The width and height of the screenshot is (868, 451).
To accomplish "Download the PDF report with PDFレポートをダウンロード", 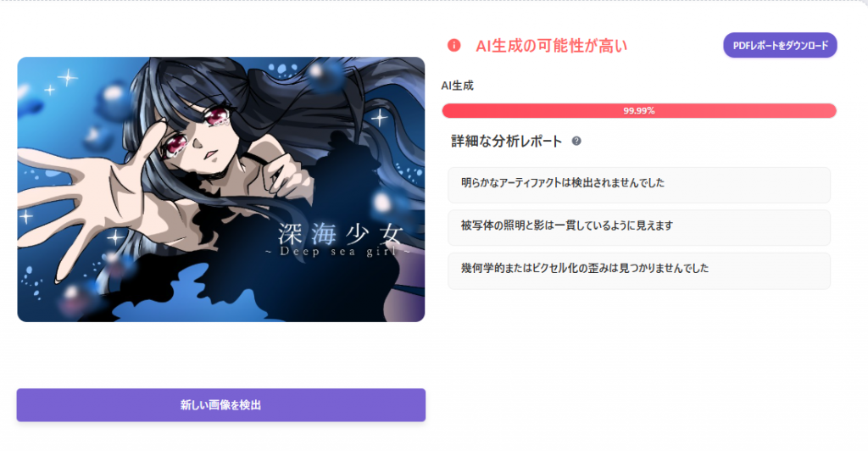I will click(780, 46).
